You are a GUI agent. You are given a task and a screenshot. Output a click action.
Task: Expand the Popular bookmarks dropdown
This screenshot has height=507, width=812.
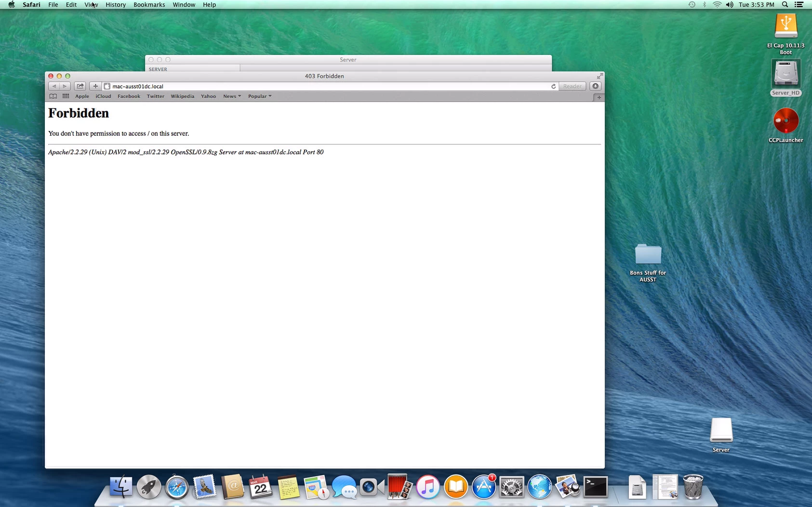(260, 96)
